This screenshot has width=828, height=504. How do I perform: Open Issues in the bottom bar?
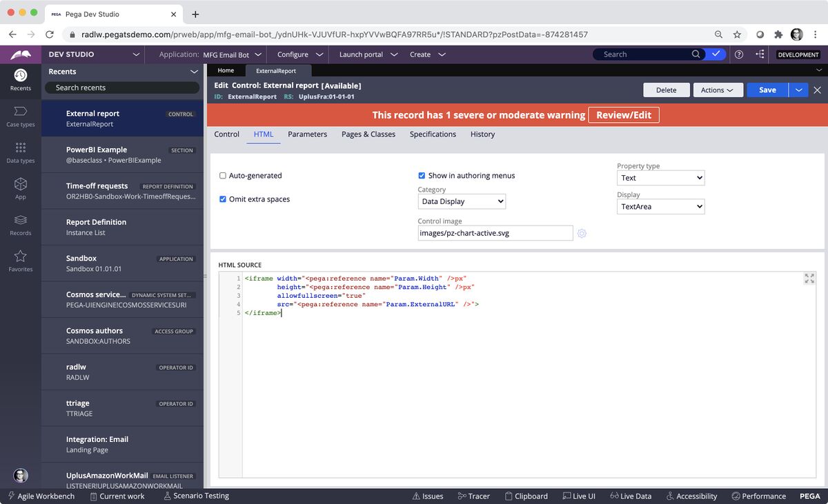pos(427,496)
